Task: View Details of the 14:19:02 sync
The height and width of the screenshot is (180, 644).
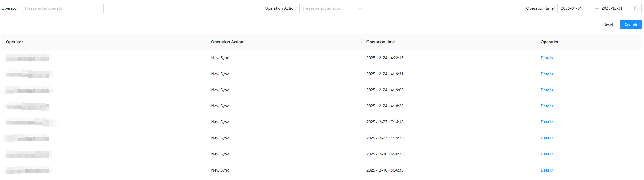Action: 547,90
